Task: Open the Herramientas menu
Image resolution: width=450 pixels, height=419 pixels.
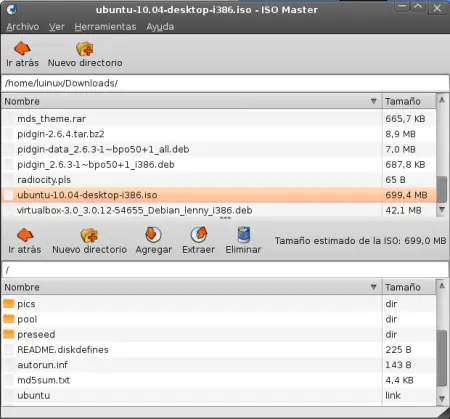Action: click(x=105, y=27)
